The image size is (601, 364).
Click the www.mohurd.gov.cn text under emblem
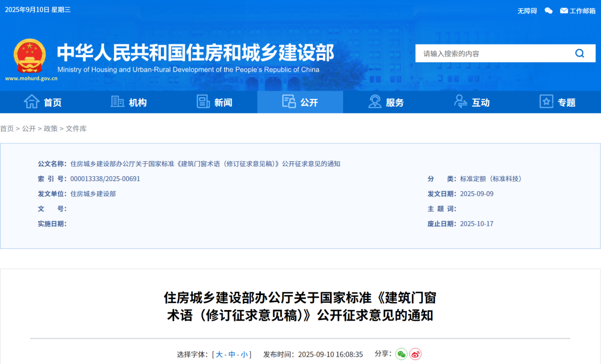31,78
